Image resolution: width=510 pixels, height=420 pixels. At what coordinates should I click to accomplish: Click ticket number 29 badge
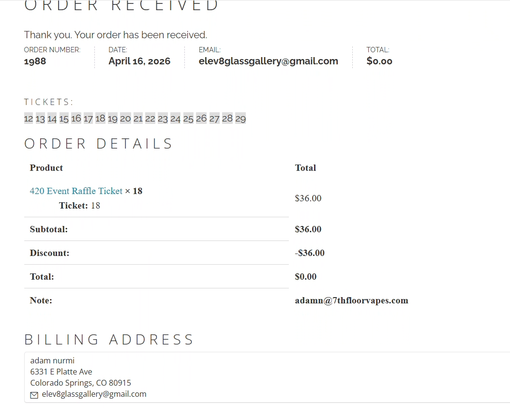(x=240, y=119)
